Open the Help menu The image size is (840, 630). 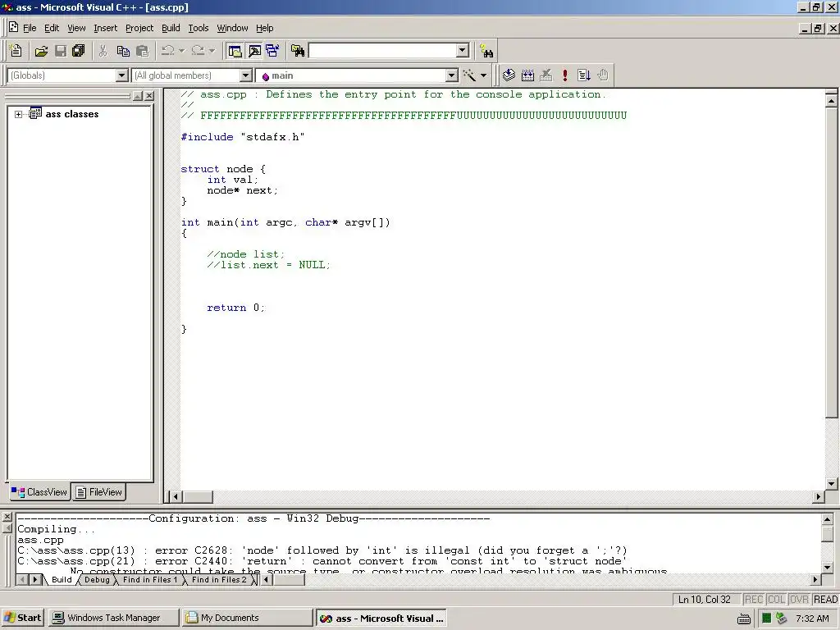point(265,28)
